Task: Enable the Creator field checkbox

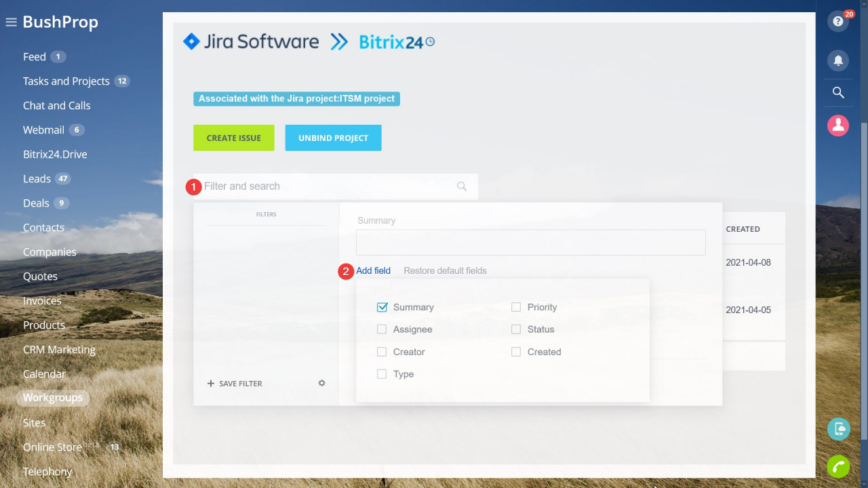Action: click(382, 352)
